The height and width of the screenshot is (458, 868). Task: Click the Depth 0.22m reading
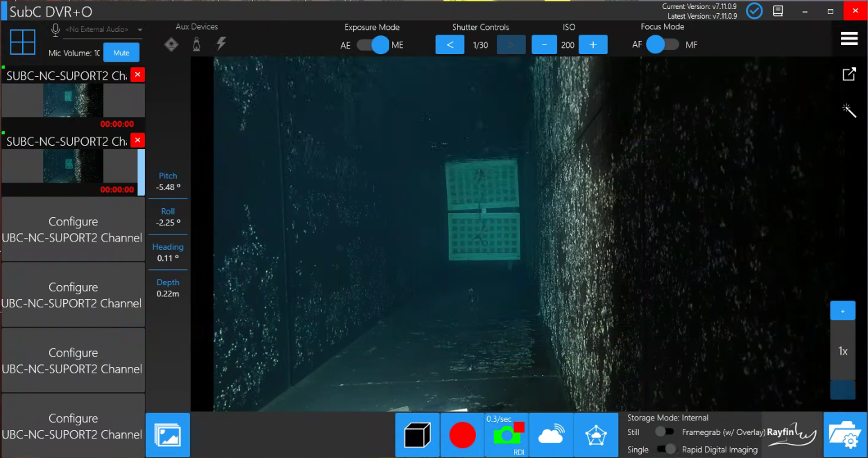[168, 288]
